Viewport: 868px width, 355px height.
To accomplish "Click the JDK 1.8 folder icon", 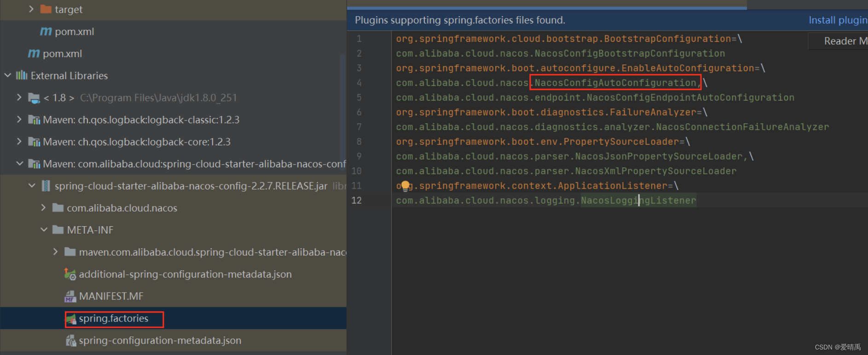I will click(34, 97).
